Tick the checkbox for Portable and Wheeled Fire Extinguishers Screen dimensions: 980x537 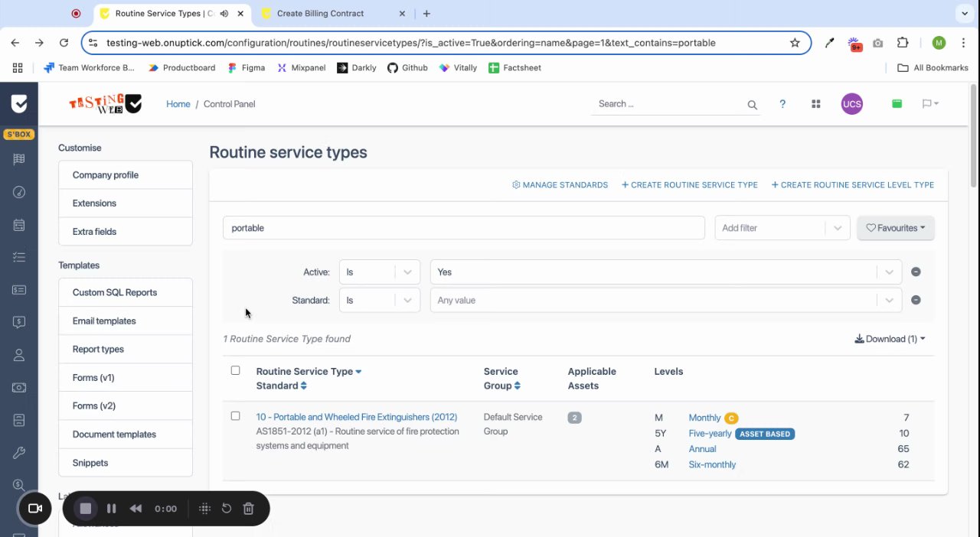pos(235,416)
